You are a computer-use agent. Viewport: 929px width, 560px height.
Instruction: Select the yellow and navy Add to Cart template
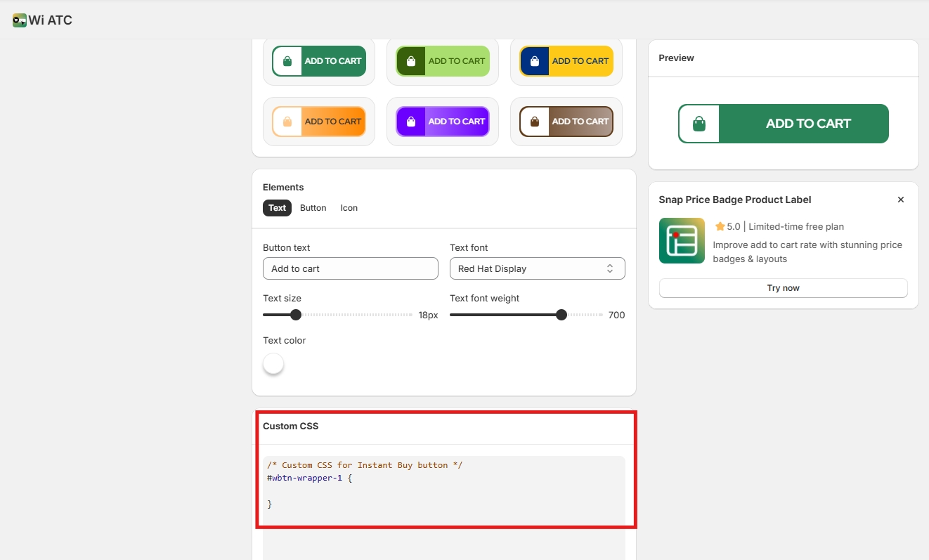point(566,61)
